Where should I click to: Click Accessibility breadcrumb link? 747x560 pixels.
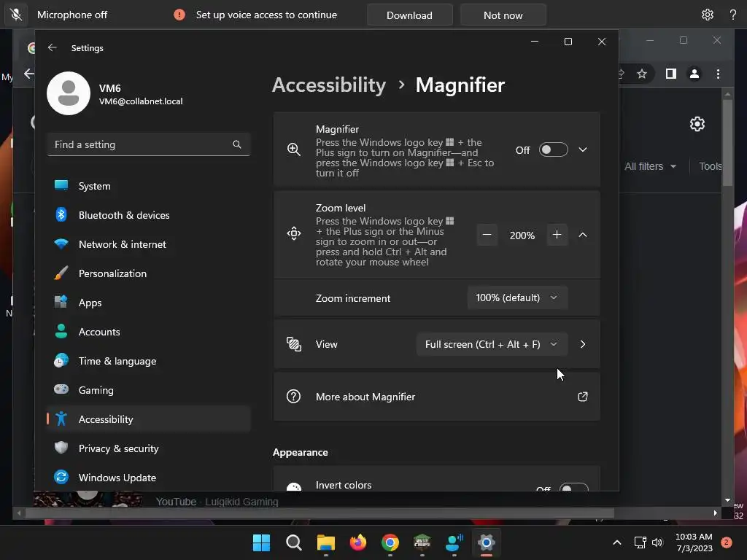click(x=329, y=85)
